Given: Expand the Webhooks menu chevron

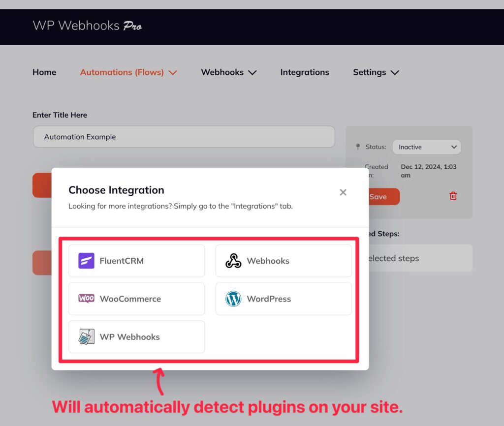Looking at the screenshot, I should pos(252,73).
